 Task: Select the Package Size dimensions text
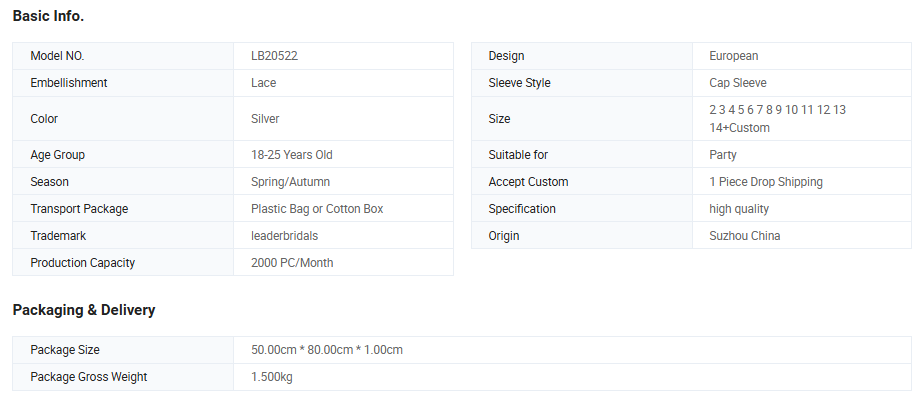[326, 350]
